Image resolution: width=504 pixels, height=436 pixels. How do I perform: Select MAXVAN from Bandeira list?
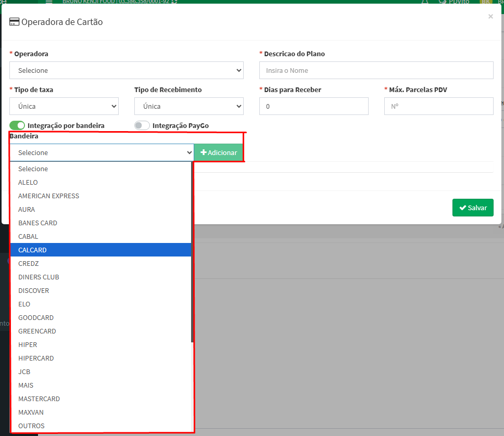(x=100, y=412)
